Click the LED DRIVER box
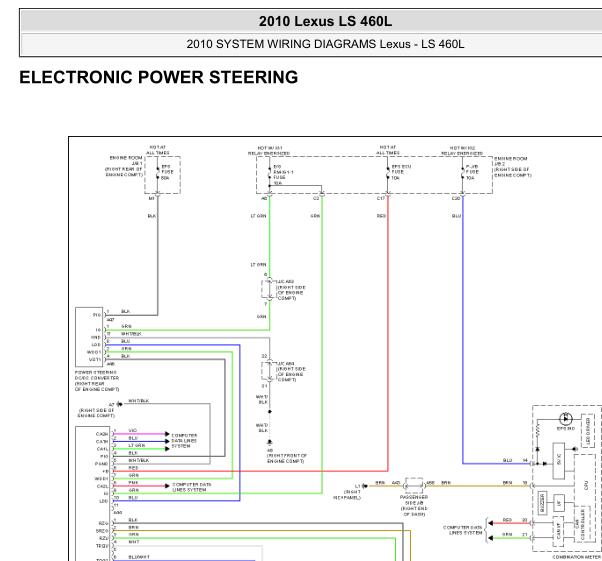Image resolution: width=602 pixels, height=561 pixels. pyautogui.click(x=588, y=430)
